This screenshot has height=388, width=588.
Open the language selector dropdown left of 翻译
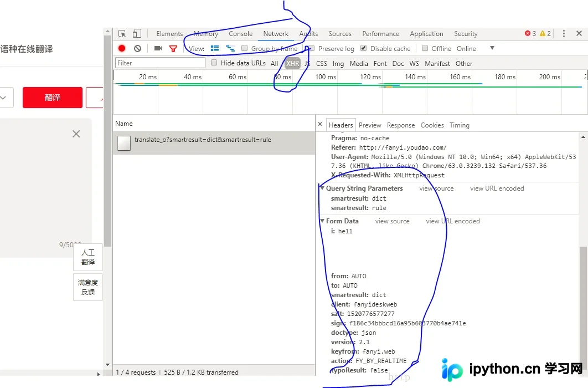point(7,98)
